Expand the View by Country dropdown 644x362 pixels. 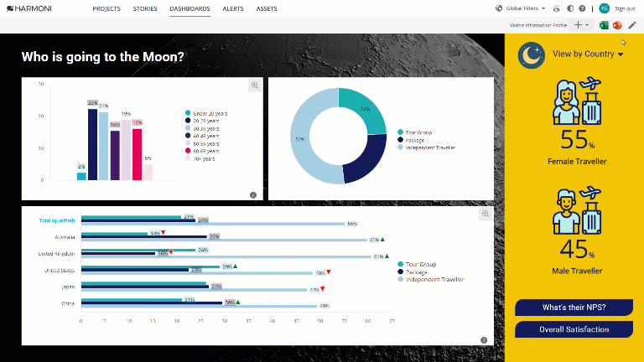[588, 54]
